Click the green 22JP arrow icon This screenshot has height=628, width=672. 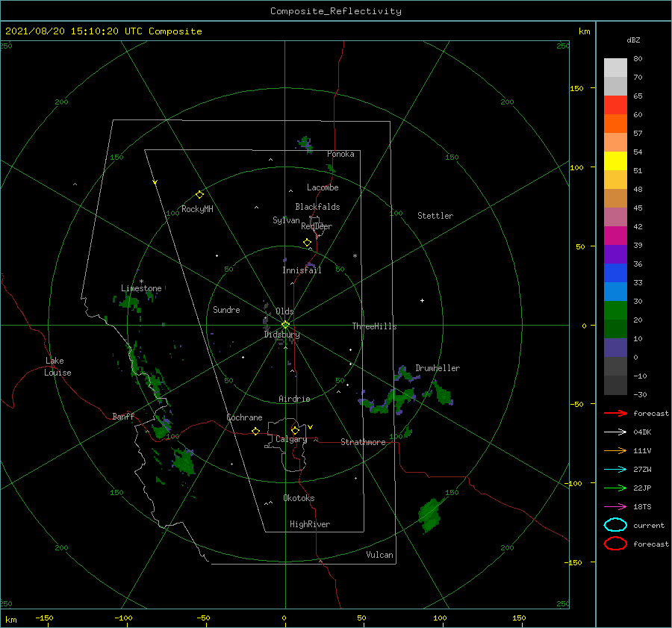[615, 488]
